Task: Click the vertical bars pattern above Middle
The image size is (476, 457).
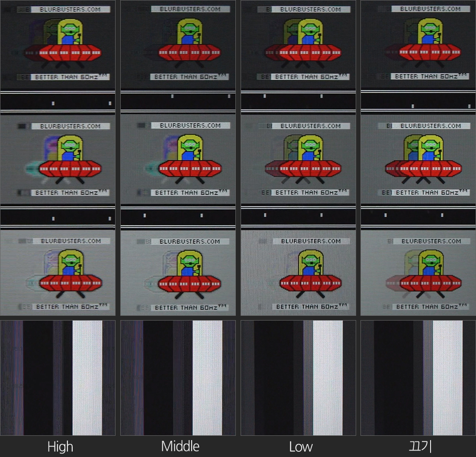Action: click(x=178, y=378)
